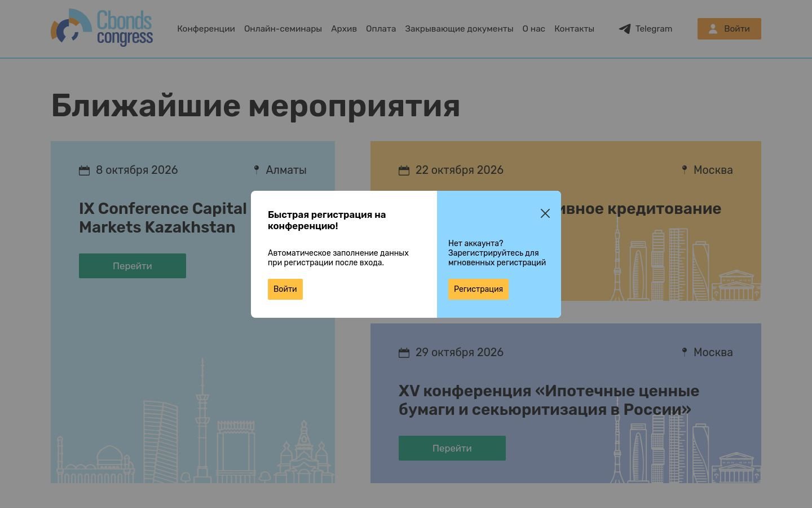The image size is (812, 508).
Task: Click the user icon in header Войти button
Action: pos(713,29)
